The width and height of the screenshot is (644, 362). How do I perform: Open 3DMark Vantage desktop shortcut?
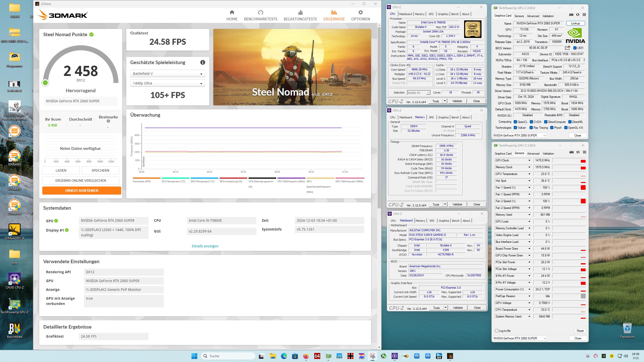(x=15, y=133)
